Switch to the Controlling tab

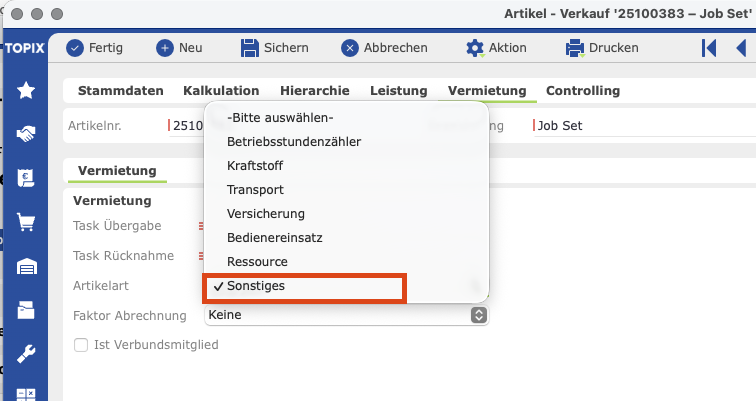pos(583,91)
